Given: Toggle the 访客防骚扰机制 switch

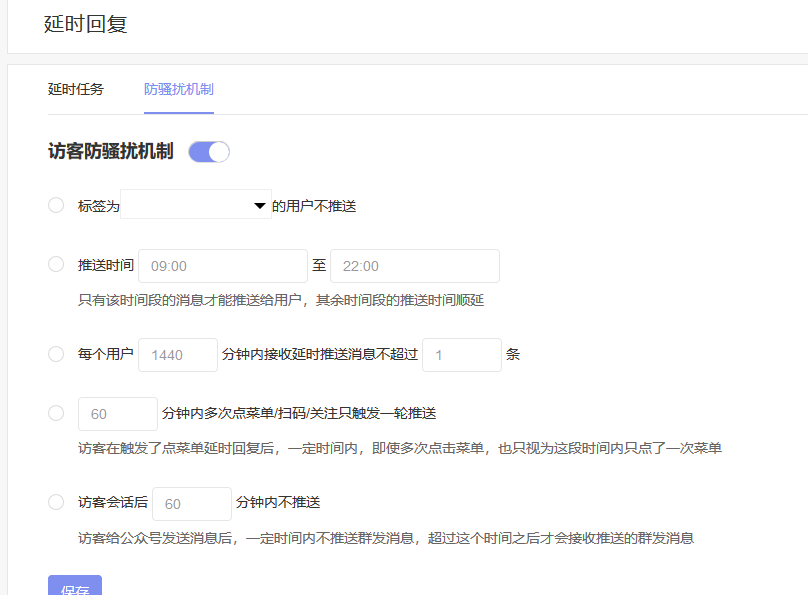Looking at the screenshot, I should coord(209,152).
